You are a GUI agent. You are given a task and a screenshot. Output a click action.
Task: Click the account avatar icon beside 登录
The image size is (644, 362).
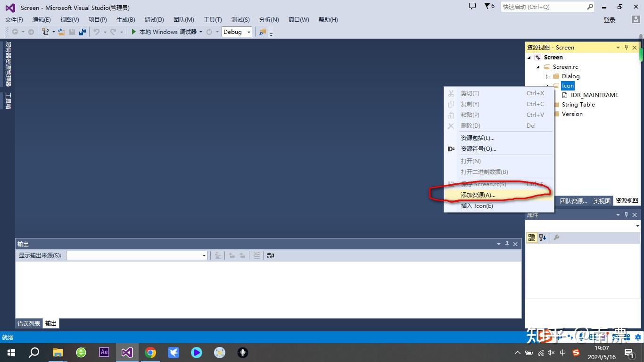click(x=636, y=20)
